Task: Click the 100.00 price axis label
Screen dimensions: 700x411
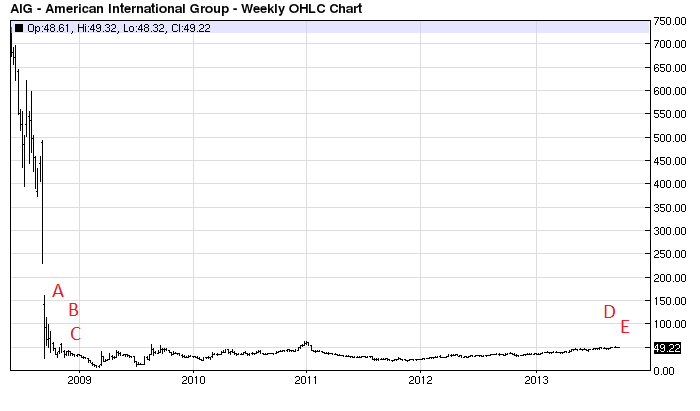Action: pos(670,324)
